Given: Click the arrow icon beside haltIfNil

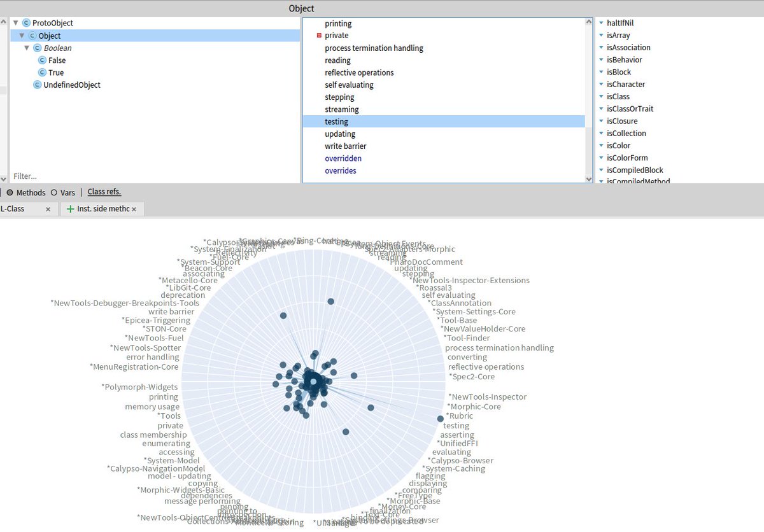Looking at the screenshot, I should pos(601,23).
